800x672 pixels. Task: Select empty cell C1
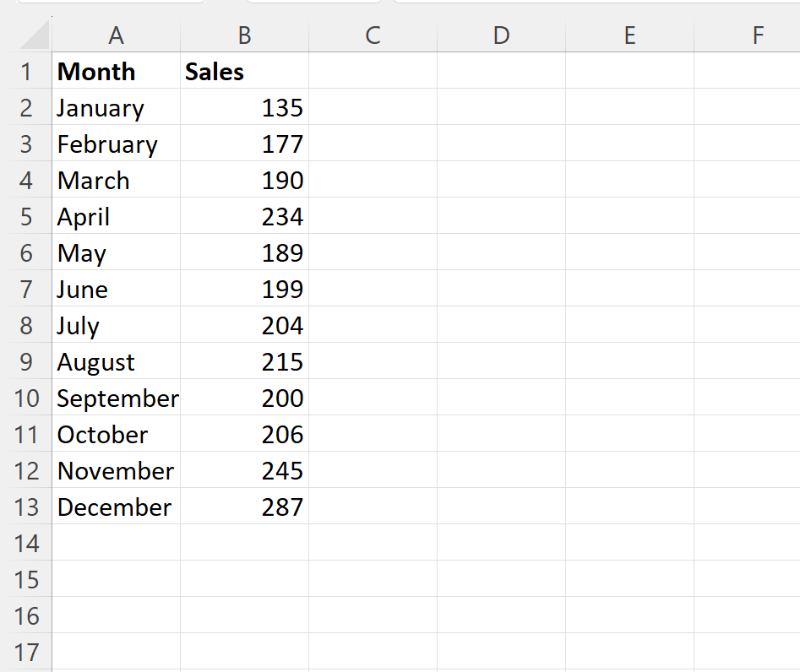(x=373, y=71)
